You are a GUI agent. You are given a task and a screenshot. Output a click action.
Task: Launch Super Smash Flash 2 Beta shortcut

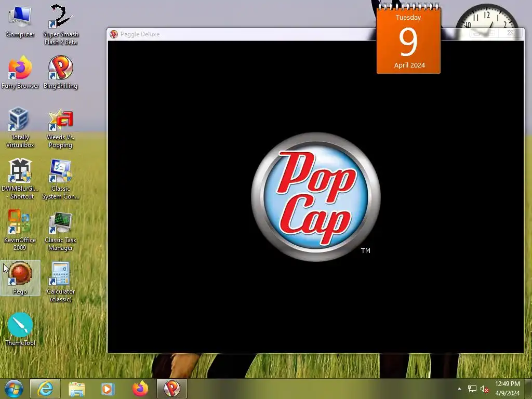tap(61, 24)
